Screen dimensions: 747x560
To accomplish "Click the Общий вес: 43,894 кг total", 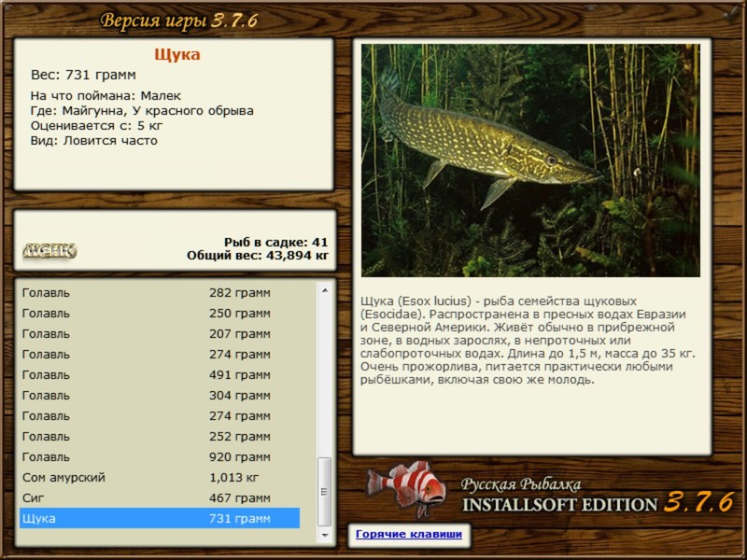I will tap(258, 256).
